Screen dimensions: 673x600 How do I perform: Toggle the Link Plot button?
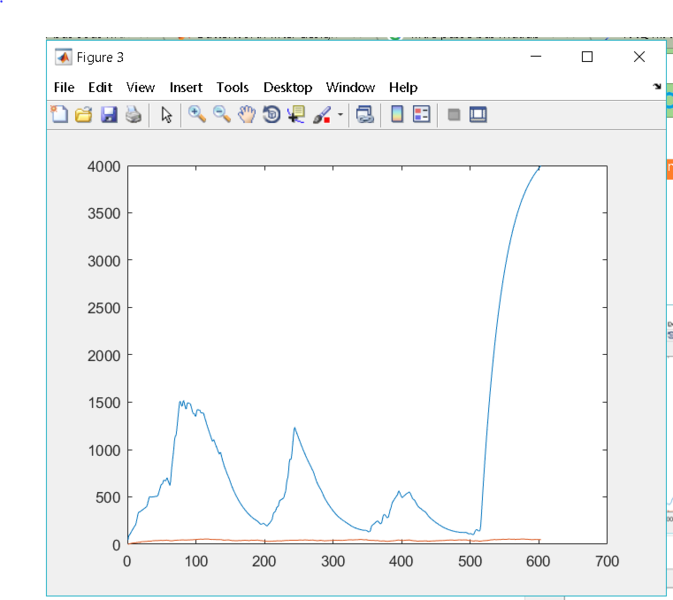(x=365, y=115)
